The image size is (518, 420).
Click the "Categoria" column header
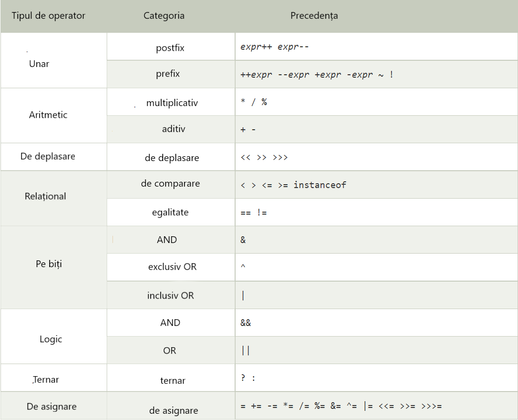click(164, 16)
